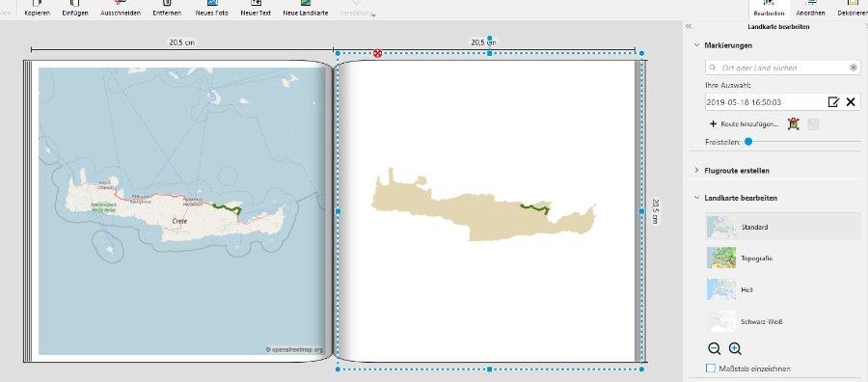Edit the selected route entry 2019-05-18

tap(833, 102)
